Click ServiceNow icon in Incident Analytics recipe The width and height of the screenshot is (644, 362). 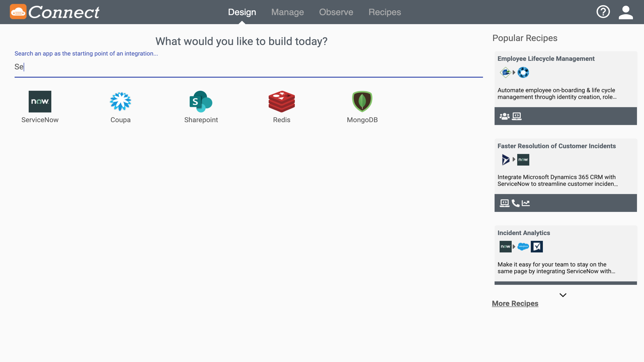click(x=505, y=247)
